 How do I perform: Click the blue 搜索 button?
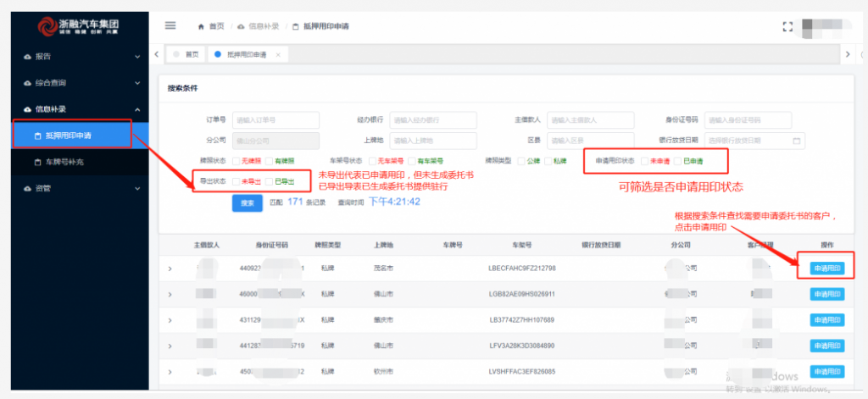click(x=247, y=203)
